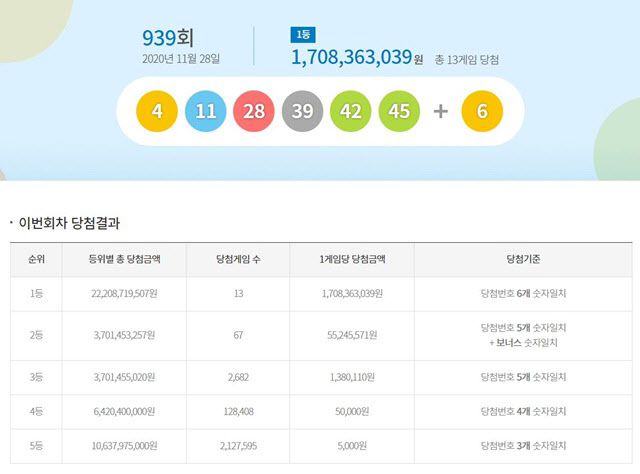Click the 55,245,571원 per-game cell

point(352,335)
